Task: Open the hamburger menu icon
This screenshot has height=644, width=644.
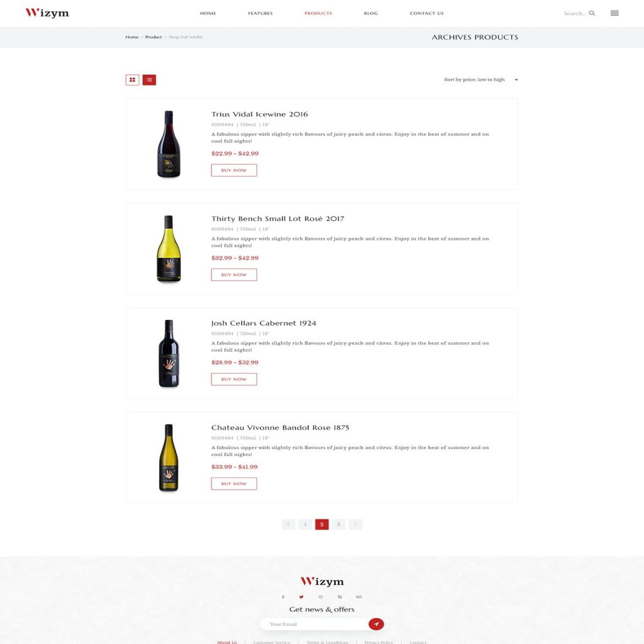Action: (x=614, y=13)
